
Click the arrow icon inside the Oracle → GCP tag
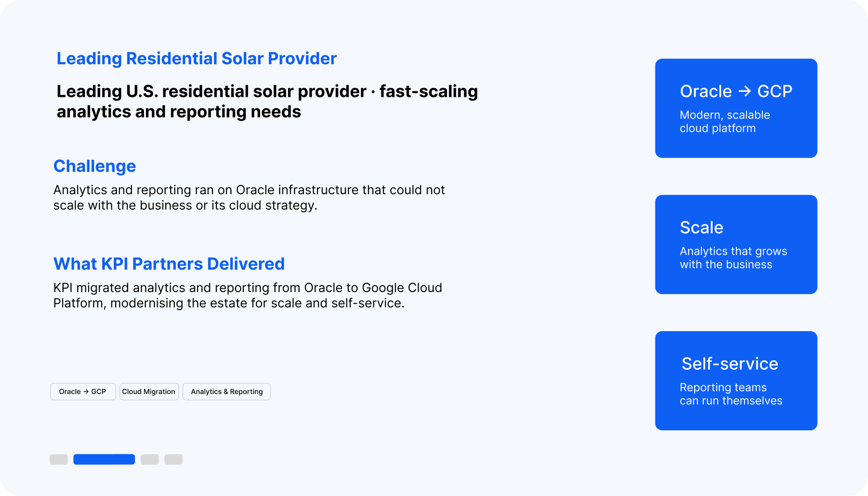[x=86, y=392]
